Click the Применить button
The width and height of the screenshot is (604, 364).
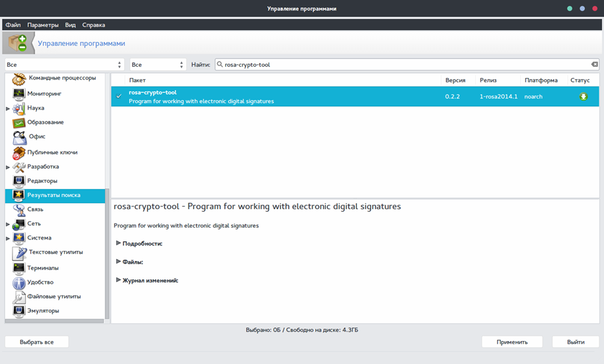click(512, 342)
